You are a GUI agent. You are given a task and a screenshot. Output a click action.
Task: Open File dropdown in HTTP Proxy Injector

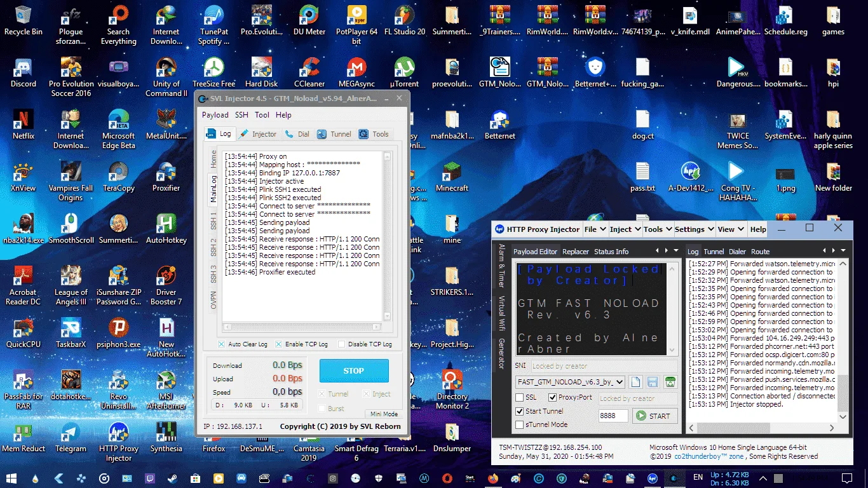click(594, 229)
